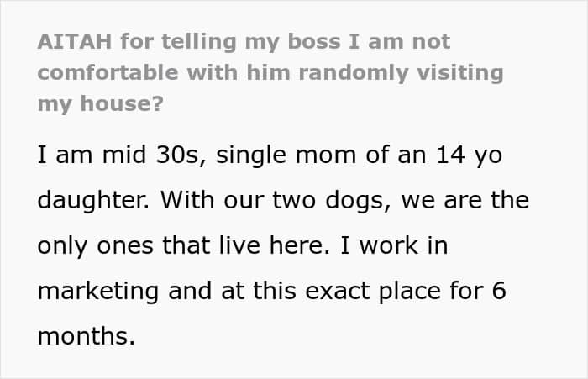Click the word "AITAH" in the title
The image size is (588, 379).
75,41
